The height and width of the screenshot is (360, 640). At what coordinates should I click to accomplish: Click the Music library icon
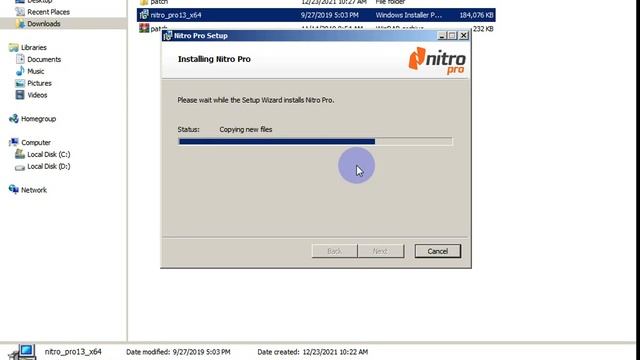pos(20,71)
